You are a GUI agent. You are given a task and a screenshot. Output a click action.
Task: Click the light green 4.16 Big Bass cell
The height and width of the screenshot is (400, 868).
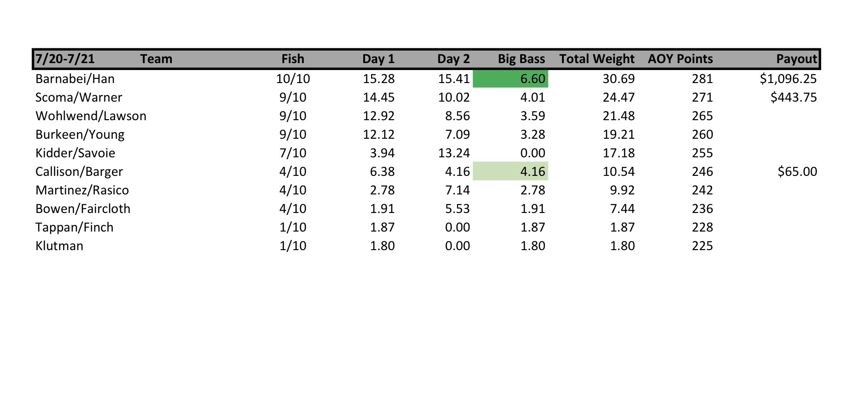pyautogui.click(x=510, y=172)
